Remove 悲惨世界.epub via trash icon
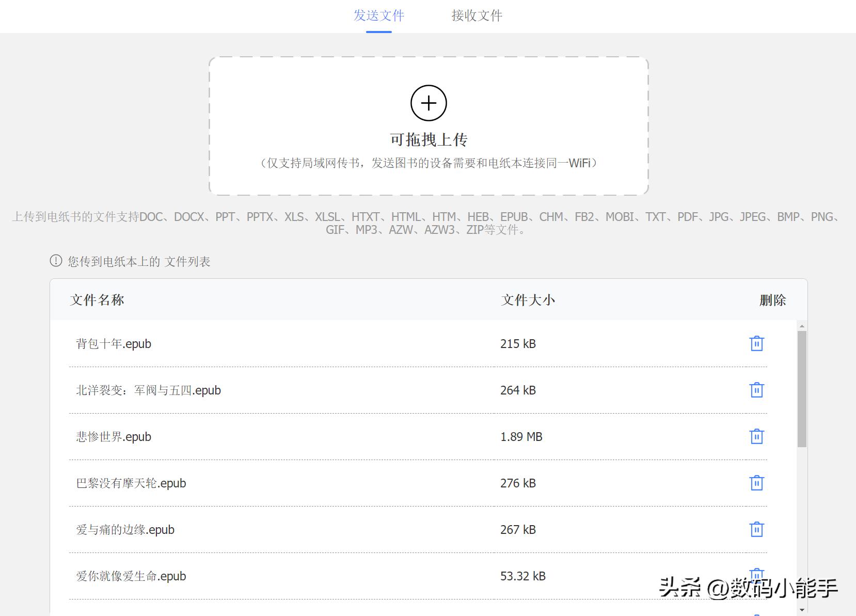Screen dimensions: 856x616 [757, 436]
